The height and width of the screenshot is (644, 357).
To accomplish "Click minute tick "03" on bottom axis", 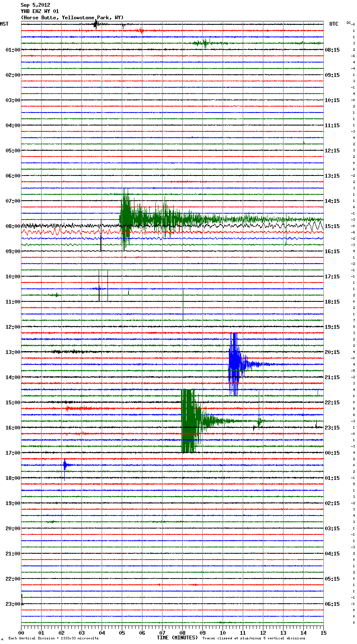I will (x=81, y=632).
